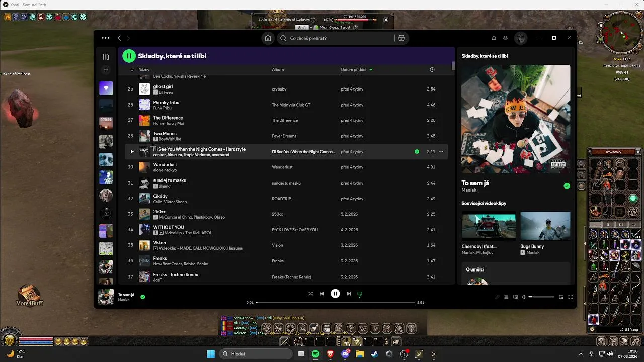The width and height of the screenshot is (644, 362).
Task: Pause playback in the bottom player
Action: point(335,294)
